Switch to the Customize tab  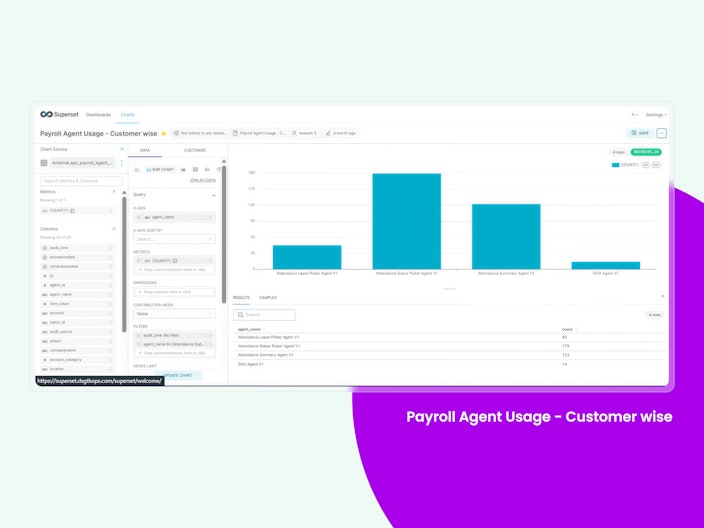[195, 150]
